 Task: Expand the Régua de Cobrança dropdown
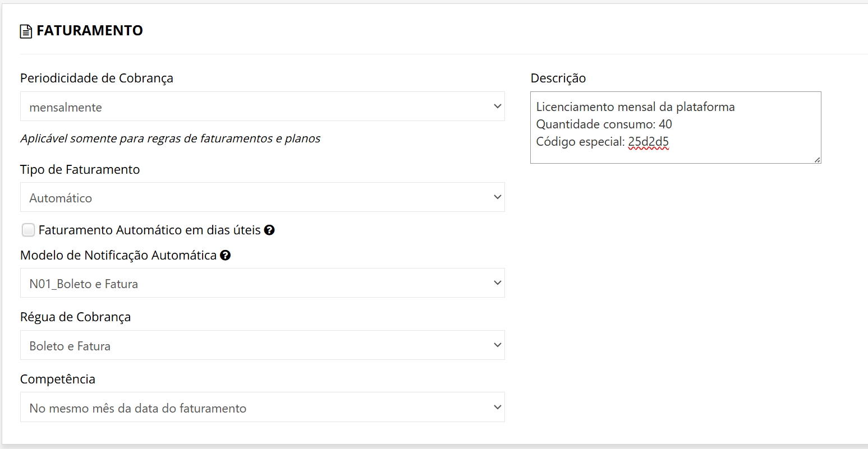click(x=262, y=345)
